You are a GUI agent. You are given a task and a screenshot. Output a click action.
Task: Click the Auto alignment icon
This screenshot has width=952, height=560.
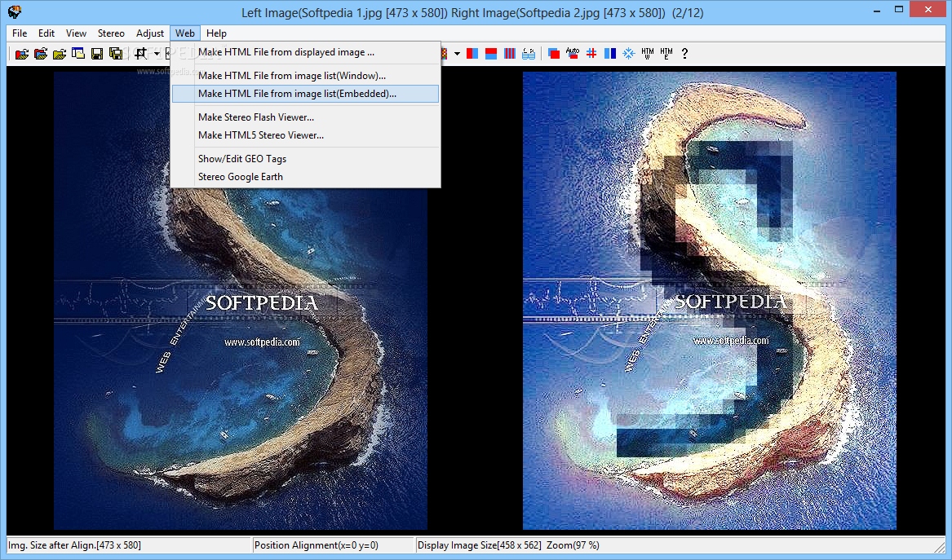(x=573, y=53)
